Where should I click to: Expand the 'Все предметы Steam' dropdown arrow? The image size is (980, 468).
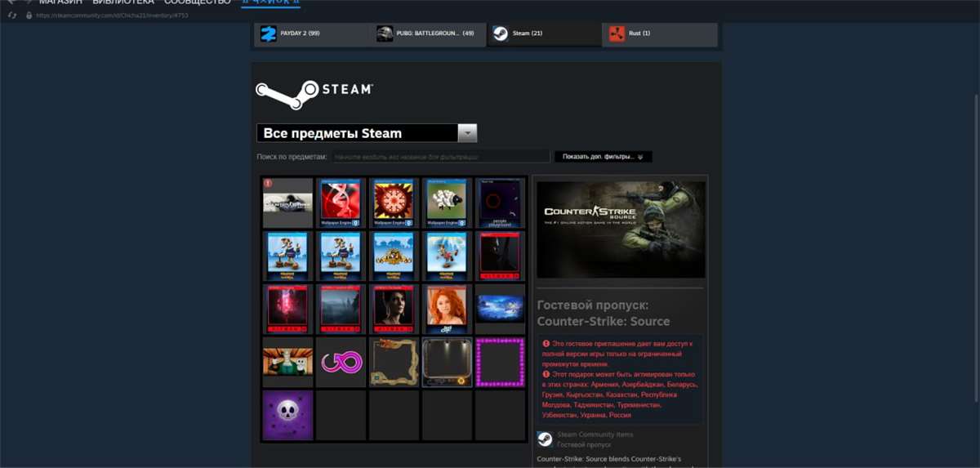[x=467, y=133]
